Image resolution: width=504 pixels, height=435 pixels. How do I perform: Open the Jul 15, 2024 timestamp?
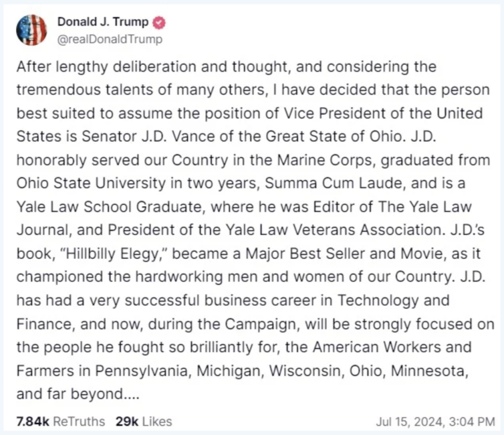(x=435, y=422)
